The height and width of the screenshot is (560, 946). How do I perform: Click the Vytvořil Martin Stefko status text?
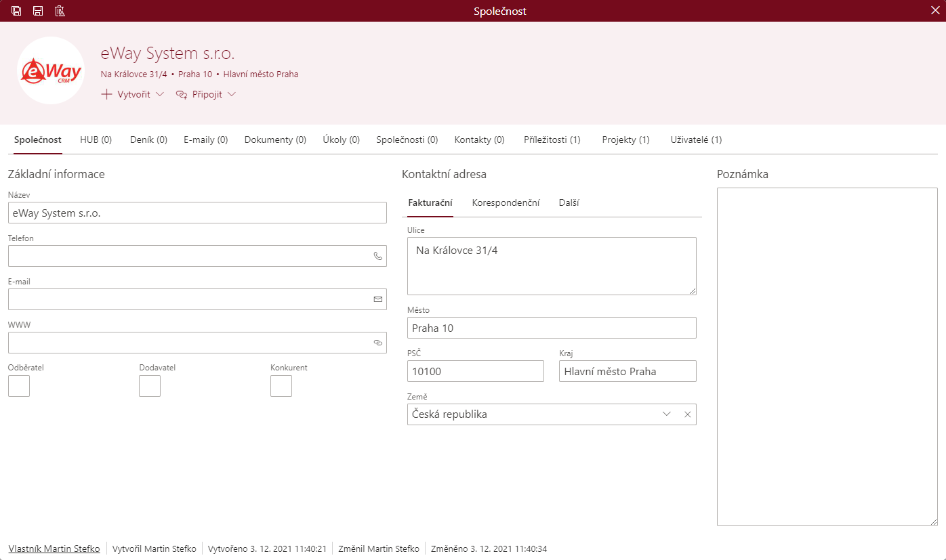click(x=154, y=548)
